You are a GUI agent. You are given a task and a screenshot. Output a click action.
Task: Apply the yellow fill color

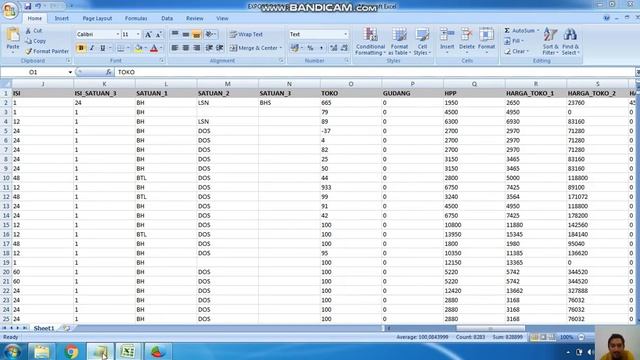[x=138, y=49]
